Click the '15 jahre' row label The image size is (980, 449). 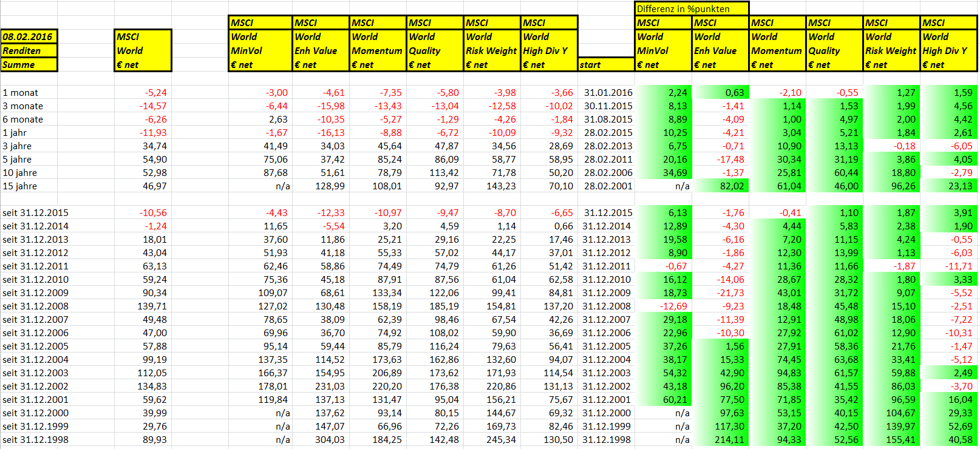[x=20, y=186]
